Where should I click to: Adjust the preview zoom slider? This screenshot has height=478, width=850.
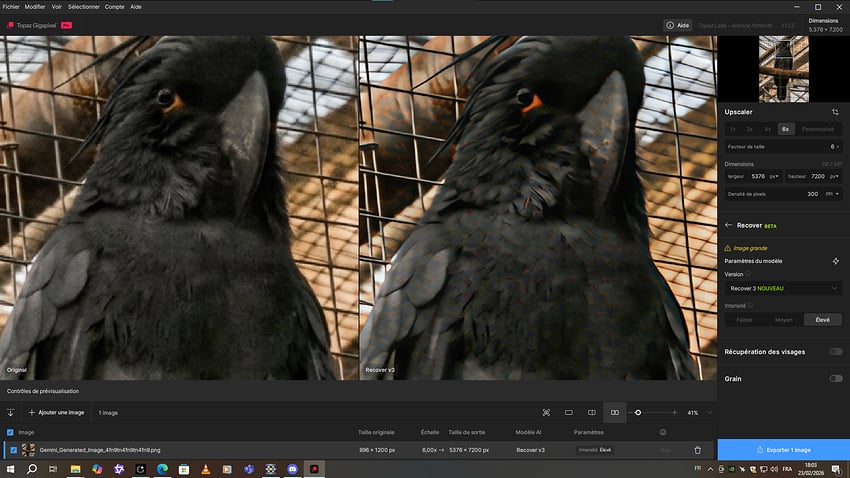tap(638, 412)
